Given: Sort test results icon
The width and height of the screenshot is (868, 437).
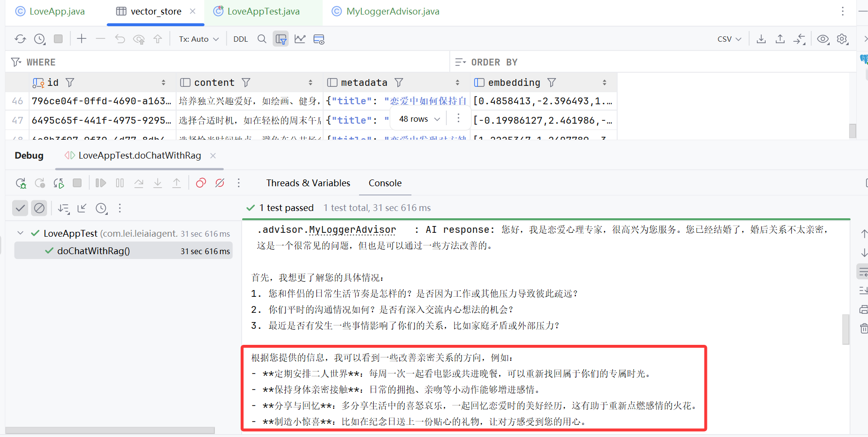Looking at the screenshot, I should (64, 208).
